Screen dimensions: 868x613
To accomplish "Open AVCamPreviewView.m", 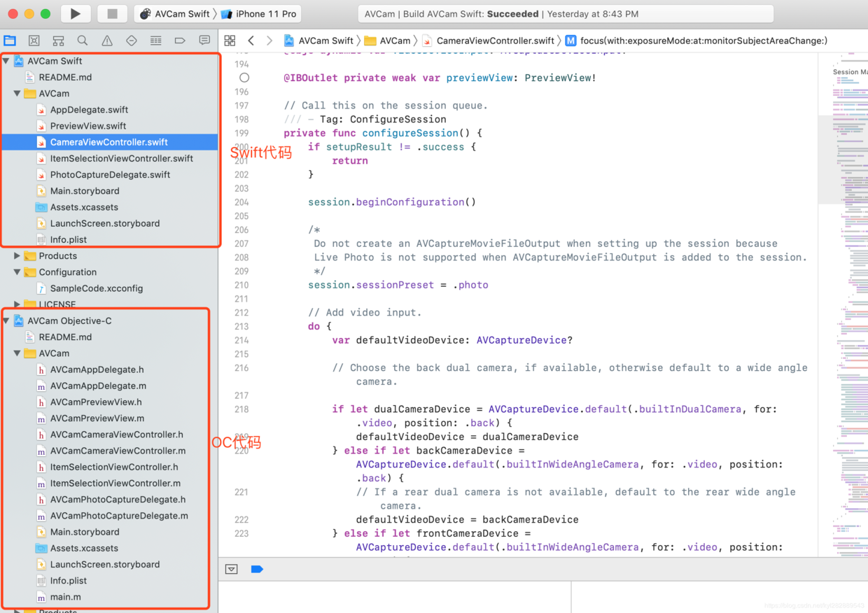I will coord(97,418).
